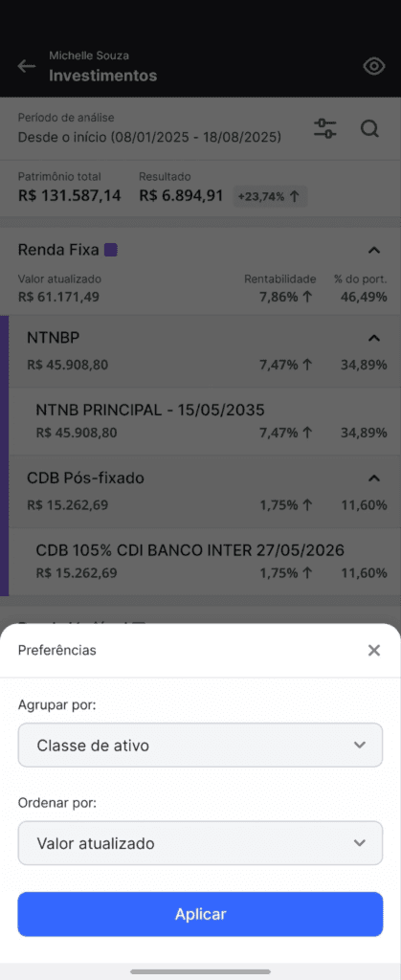401x980 pixels.
Task: Open the Agrupar por dropdown
Action: pos(200,745)
